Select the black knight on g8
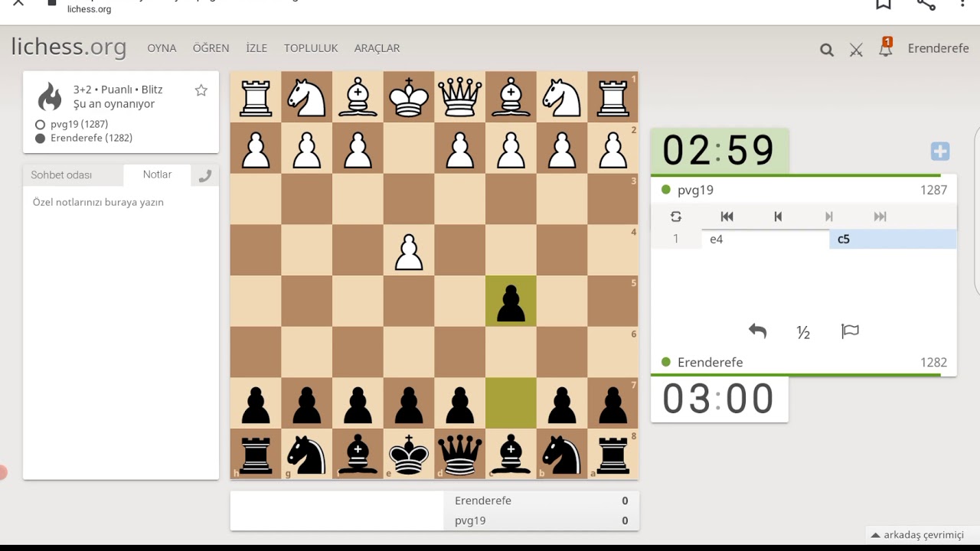Screen dimensions: 980x551 tap(307, 454)
